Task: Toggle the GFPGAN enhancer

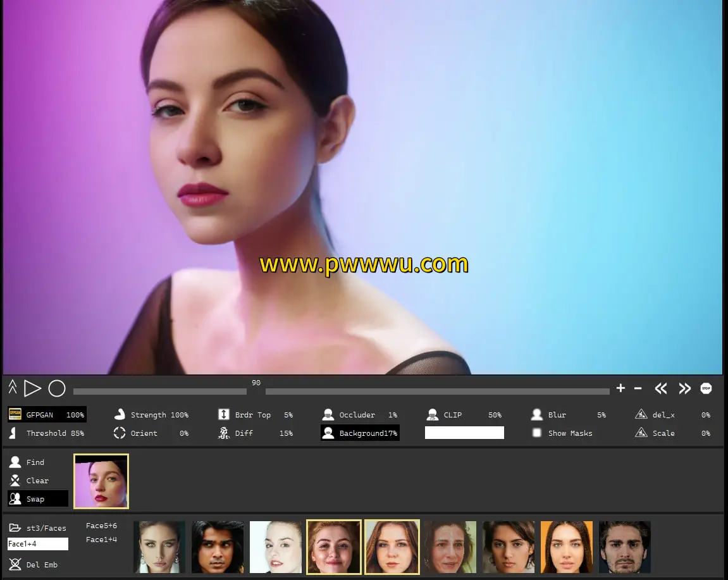Action: tap(47, 415)
